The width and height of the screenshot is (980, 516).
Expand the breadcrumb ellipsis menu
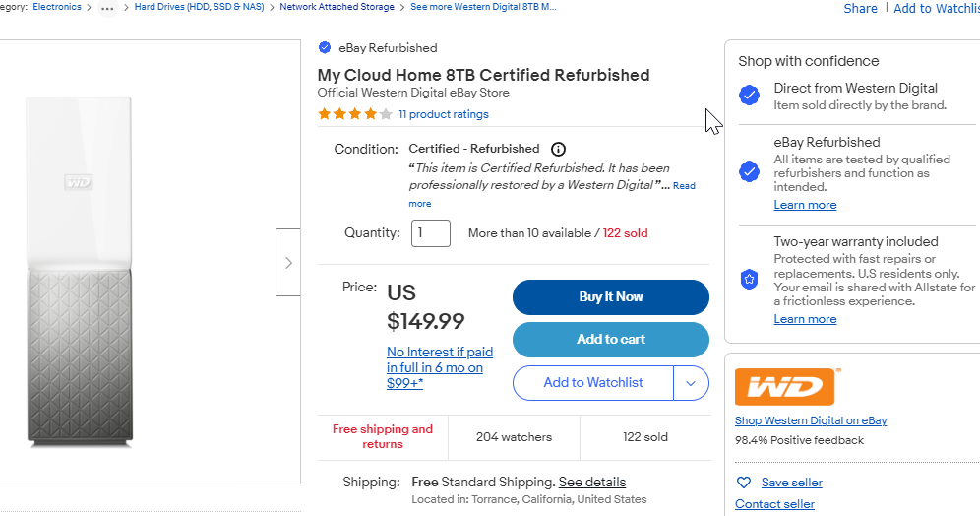click(107, 7)
